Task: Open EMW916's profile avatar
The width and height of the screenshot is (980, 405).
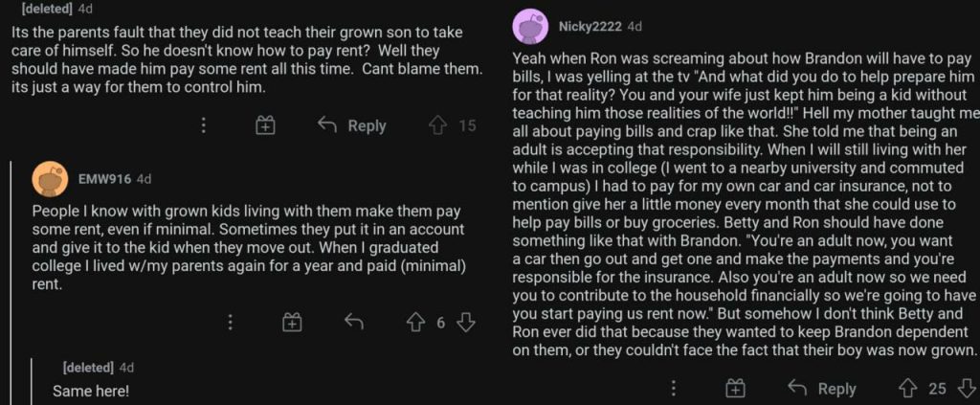Action: [x=50, y=179]
